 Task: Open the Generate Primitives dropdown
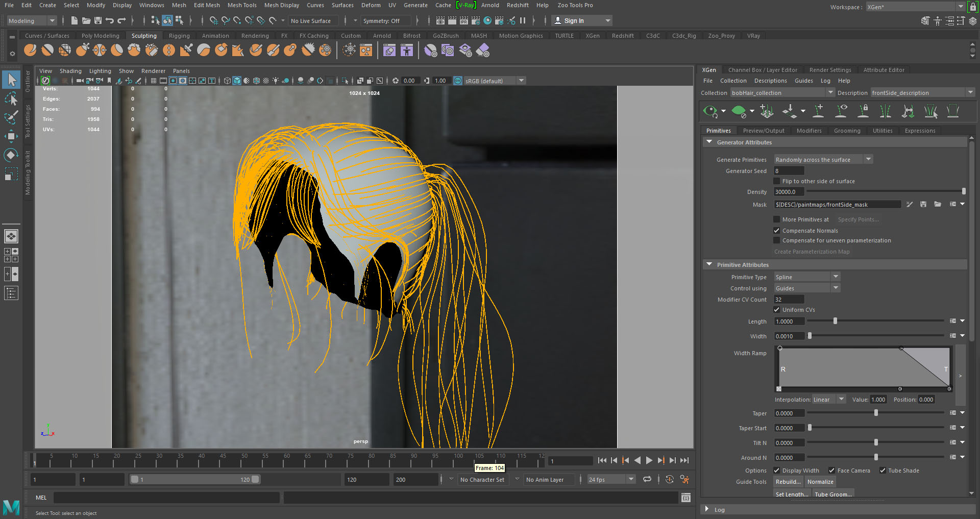823,160
